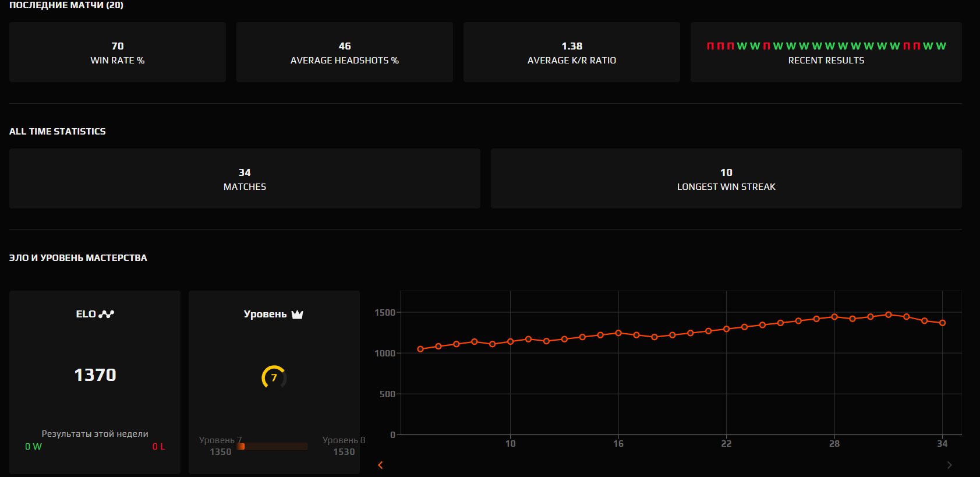Click the green 0 W weekly wins
The height and width of the screenshot is (477, 980).
[x=33, y=447]
